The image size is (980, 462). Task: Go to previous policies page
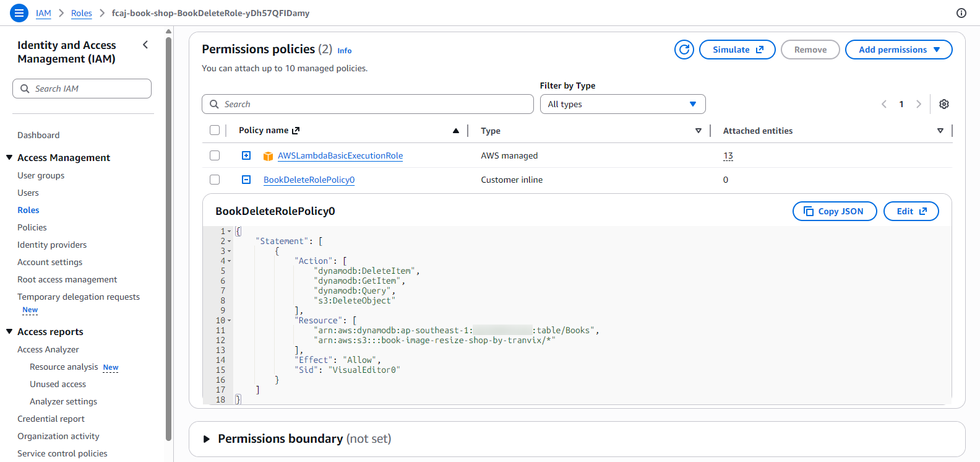point(884,104)
